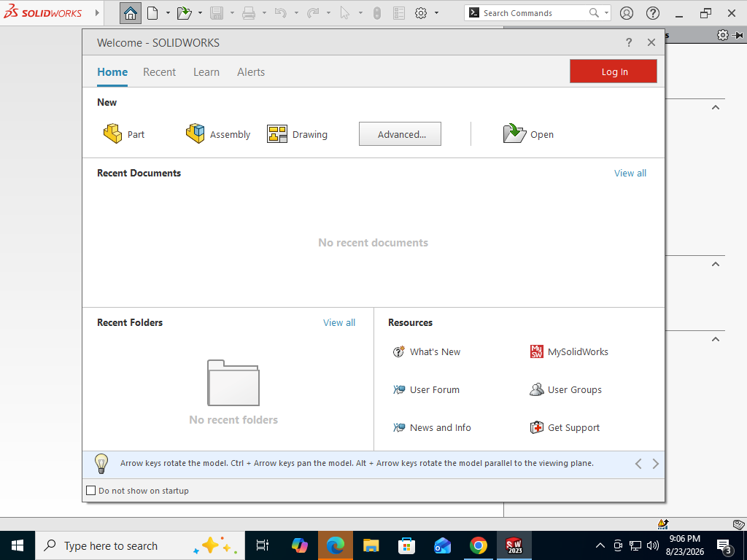
Task: Open the Save dropdown arrow
Action: pyautogui.click(x=232, y=13)
